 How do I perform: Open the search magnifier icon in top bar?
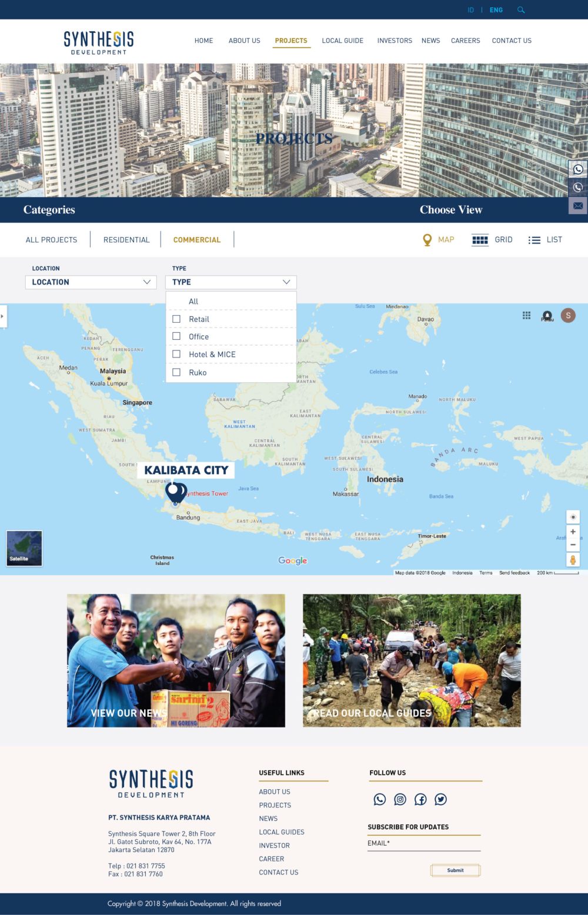[x=520, y=10]
